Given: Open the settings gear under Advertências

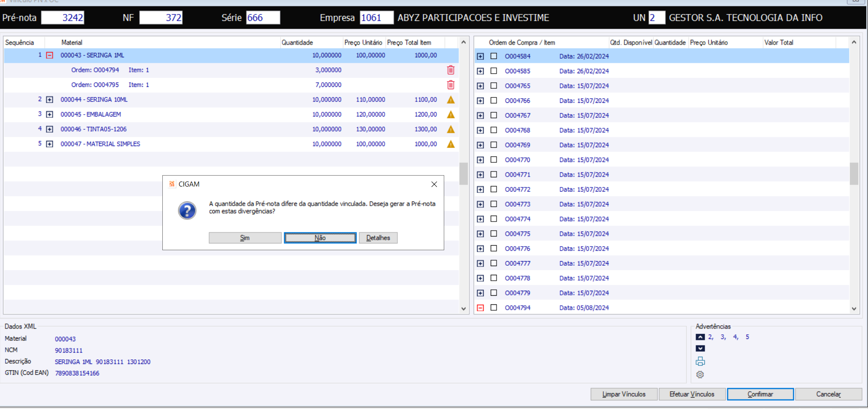Looking at the screenshot, I should tap(700, 374).
